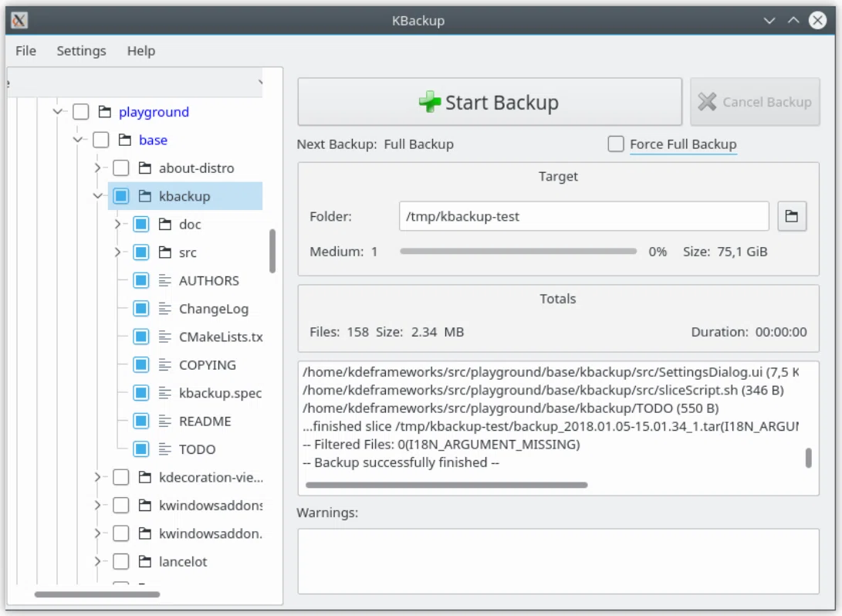The width and height of the screenshot is (842, 616).
Task: Click the CMakeLists.txt file icon
Action: (x=165, y=337)
